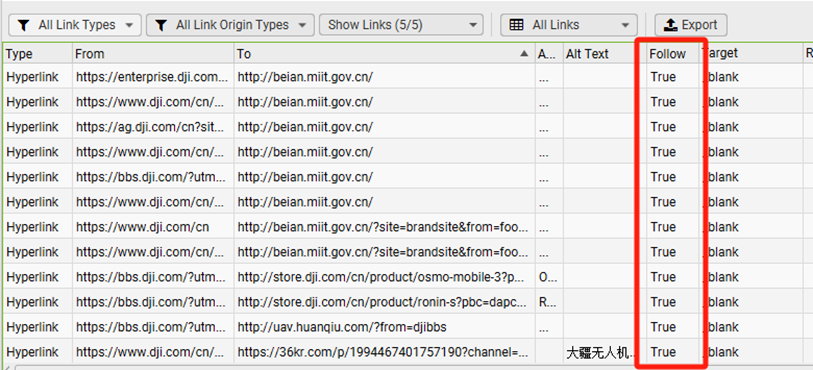Sort by the From column header
Viewport: 813px width, 370px height.
click(x=153, y=53)
